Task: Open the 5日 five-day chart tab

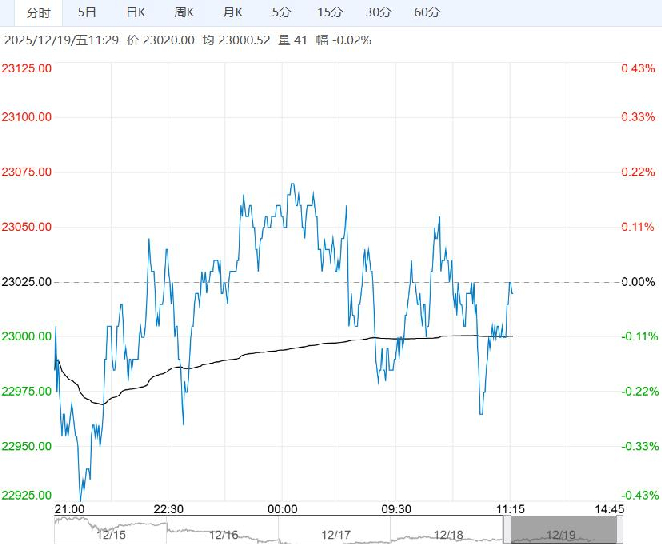Action: (x=88, y=12)
